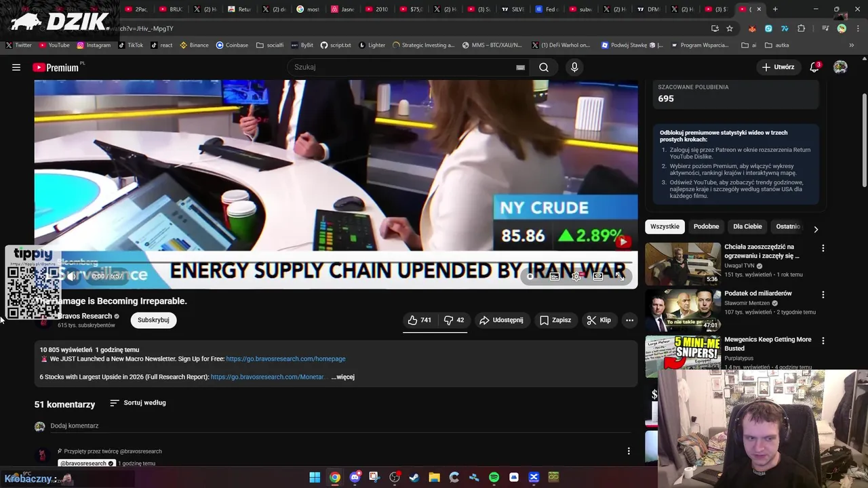
Task: Open a new Chrome tab with plus
Action: [775, 9]
